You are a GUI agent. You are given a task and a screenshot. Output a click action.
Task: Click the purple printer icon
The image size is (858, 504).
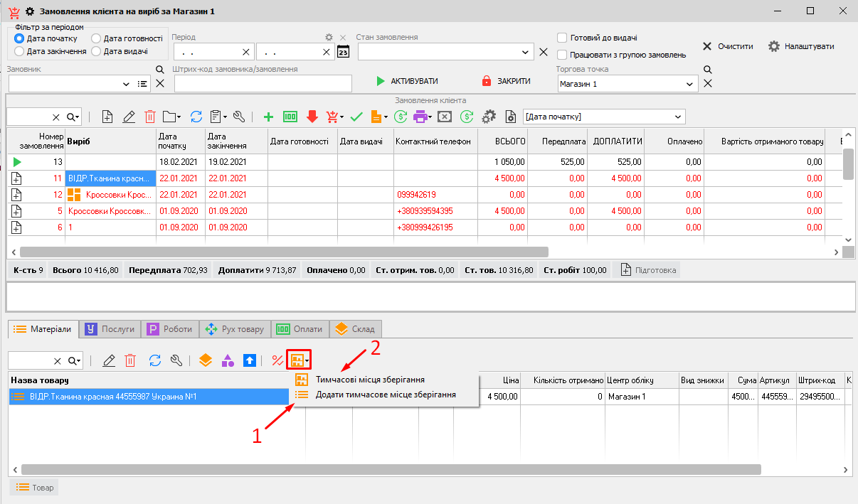click(421, 117)
